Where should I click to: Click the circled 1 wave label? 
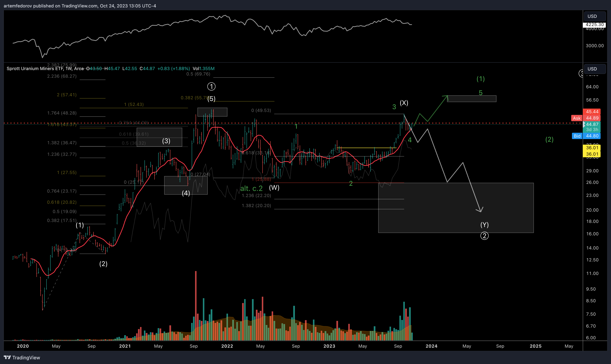click(x=211, y=86)
